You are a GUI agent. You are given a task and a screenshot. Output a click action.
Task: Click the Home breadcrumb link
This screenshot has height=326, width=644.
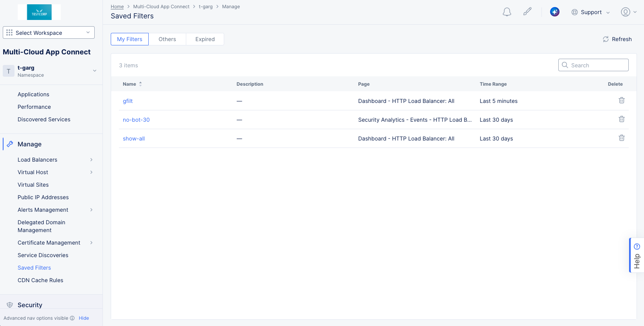(x=117, y=7)
